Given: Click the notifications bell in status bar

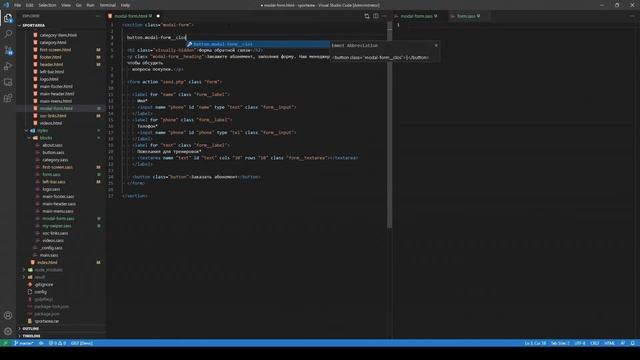Looking at the screenshot, I should click(x=632, y=343).
